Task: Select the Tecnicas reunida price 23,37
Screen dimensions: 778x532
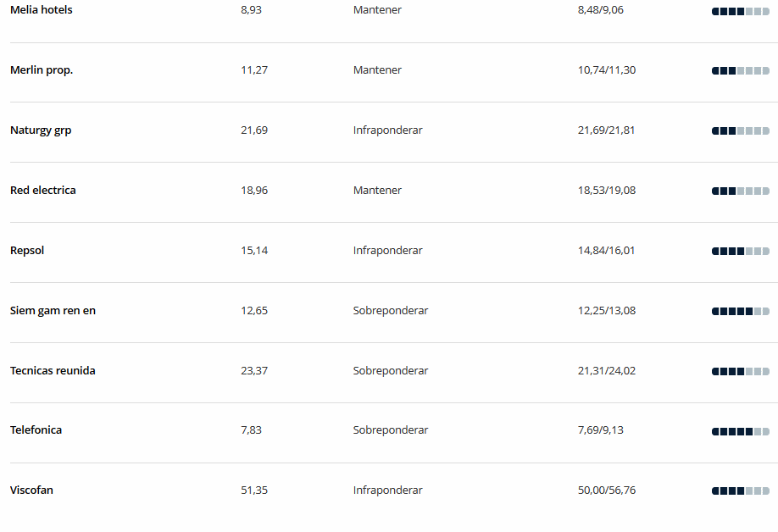Action: [x=254, y=371]
